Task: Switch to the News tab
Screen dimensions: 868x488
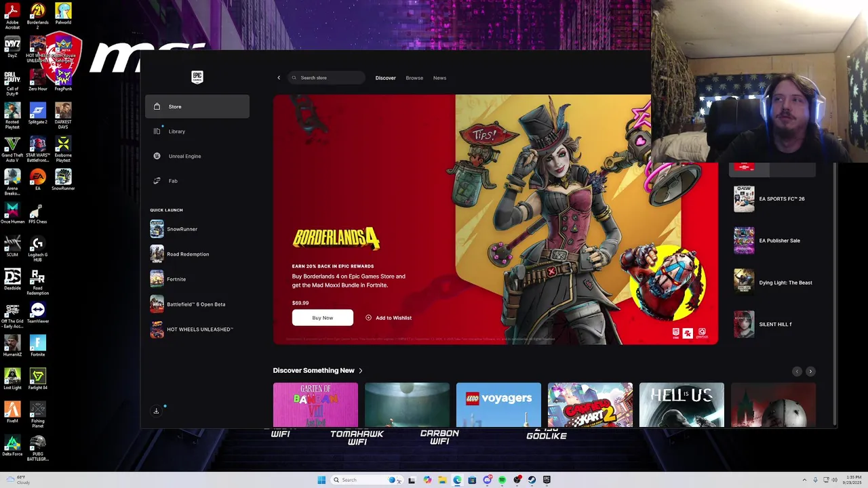Action: [x=439, y=78]
